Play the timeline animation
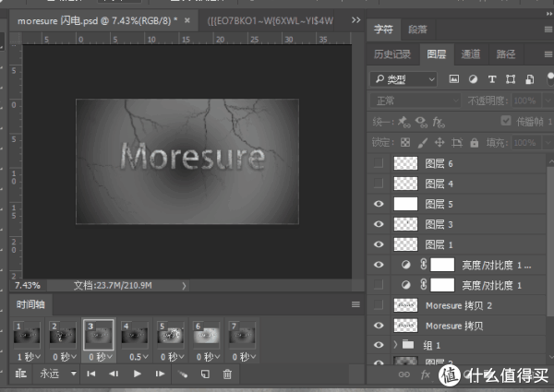The height and width of the screenshot is (392, 554). coord(138,374)
